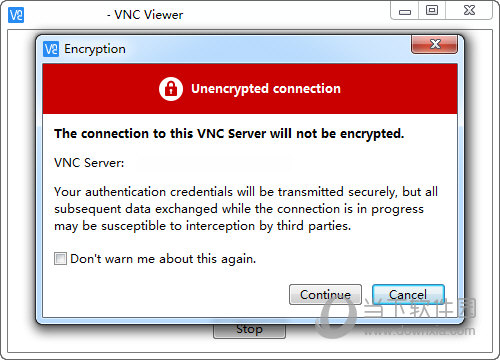This screenshot has height=360, width=500.
Task: Click the Encryption dialog title text
Action: click(x=95, y=49)
